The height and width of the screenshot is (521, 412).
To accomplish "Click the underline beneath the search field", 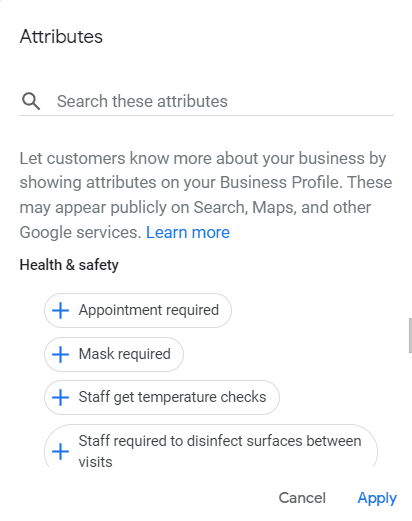I will click(x=207, y=115).
